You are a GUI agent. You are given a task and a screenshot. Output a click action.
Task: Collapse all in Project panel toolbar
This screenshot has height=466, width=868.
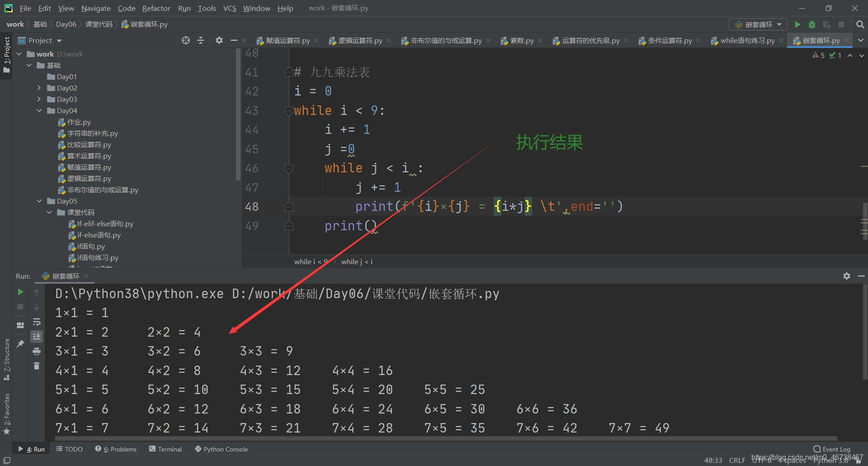pyautogui.click(x=201, y=41)
